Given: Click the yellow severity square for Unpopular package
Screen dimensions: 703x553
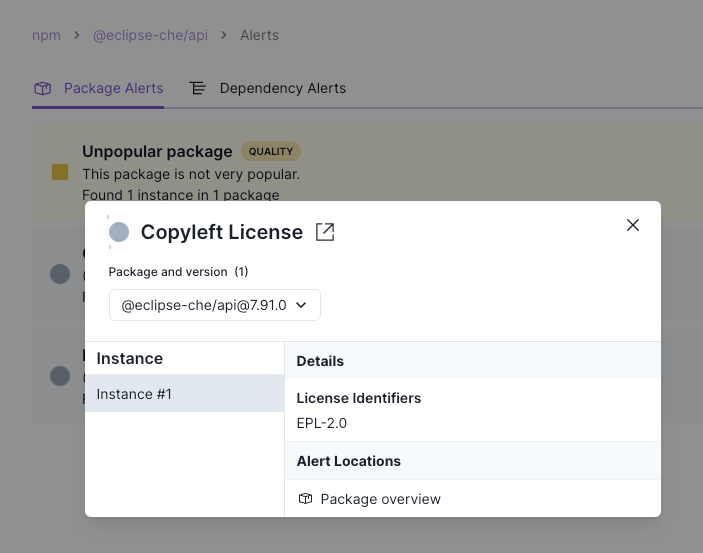Looking at the screenshot, I should [60, 172].
